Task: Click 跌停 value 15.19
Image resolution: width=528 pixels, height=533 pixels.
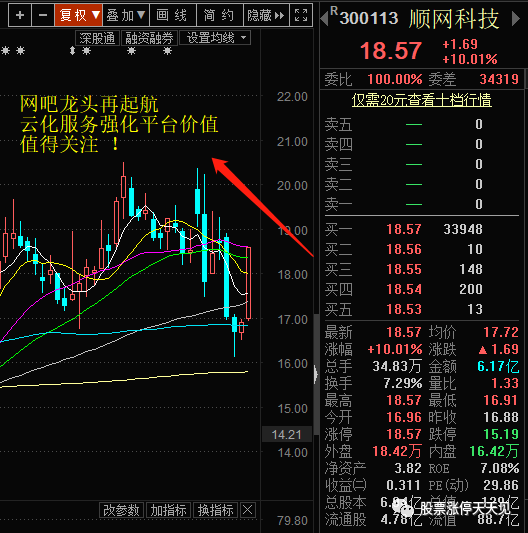Action: coord(501,434)
